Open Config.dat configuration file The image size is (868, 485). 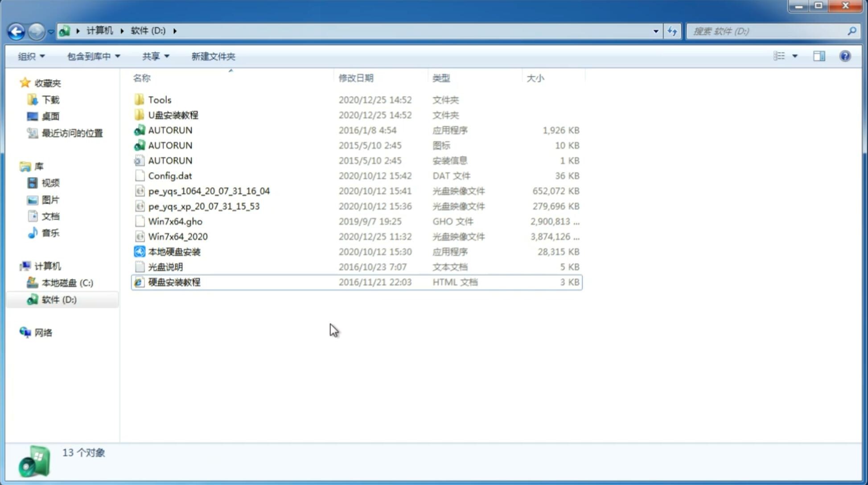click(169, 175)
